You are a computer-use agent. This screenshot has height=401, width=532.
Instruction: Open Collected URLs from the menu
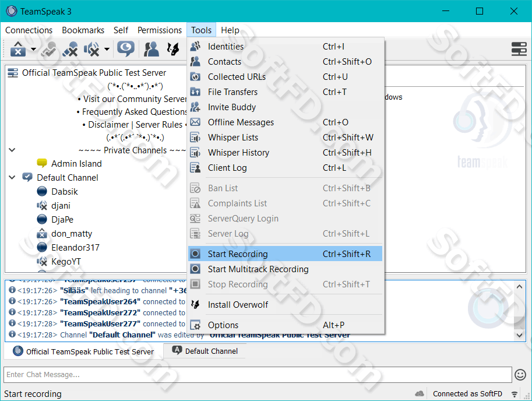coord(286,77)
